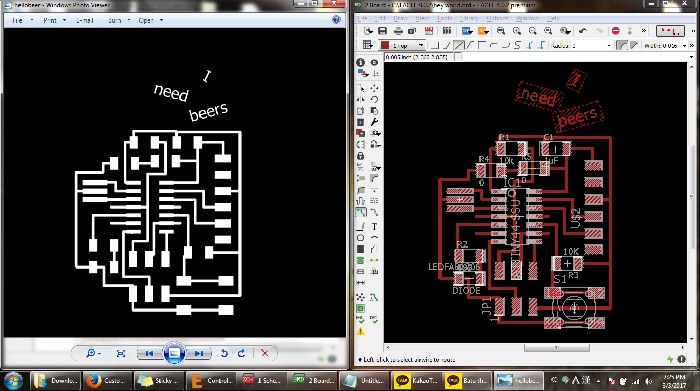Print the board layout in EAGLE
The height and width of the screenshot is (391, 700).
(398, 31)
